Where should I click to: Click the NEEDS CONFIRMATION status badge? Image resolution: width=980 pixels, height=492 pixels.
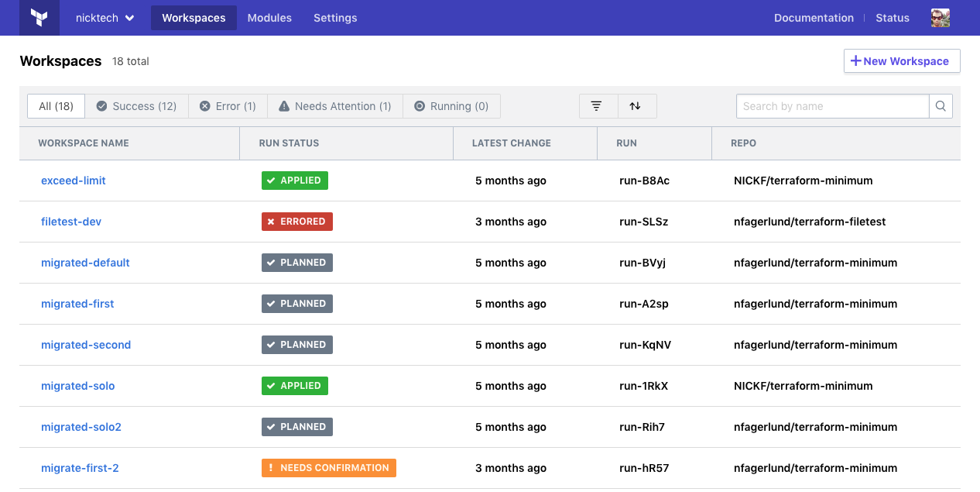point(329,468)
